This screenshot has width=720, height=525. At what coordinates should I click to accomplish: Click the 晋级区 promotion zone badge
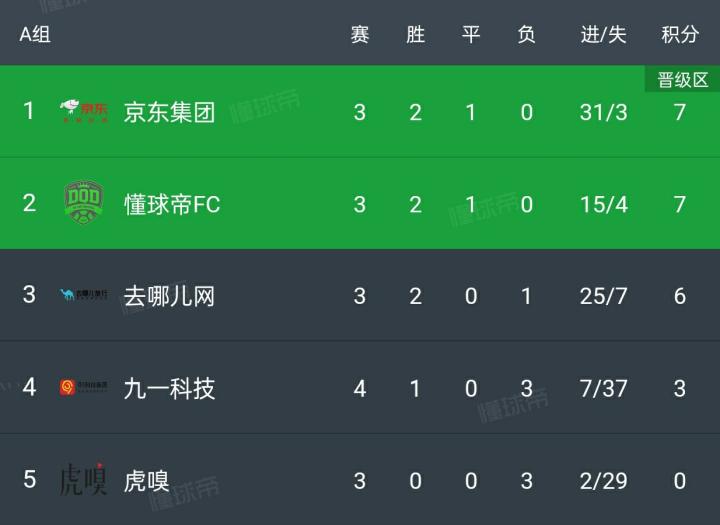pyautogui.click(x=682, y=80)
